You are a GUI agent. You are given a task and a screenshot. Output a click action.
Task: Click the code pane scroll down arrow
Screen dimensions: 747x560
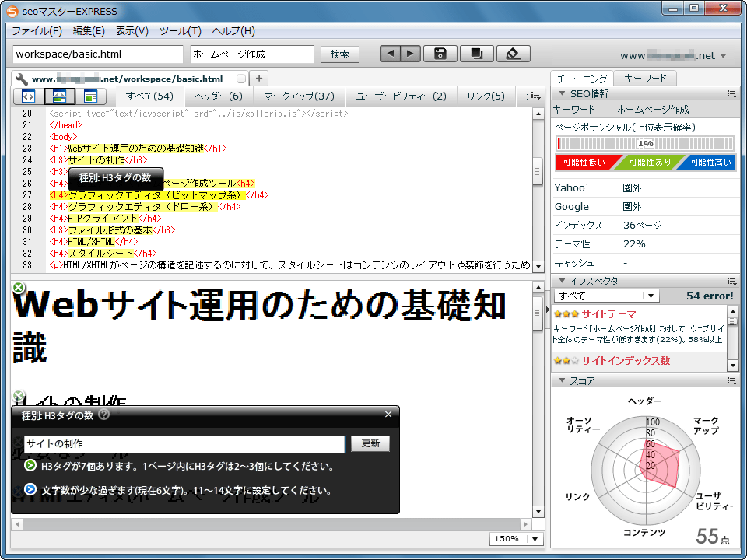538,266
